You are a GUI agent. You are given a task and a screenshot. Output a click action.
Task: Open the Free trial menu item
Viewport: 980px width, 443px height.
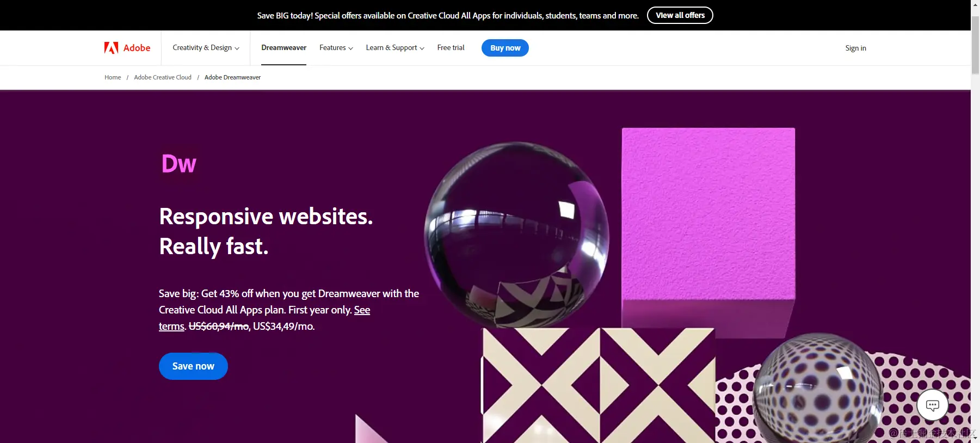point(451,48)
